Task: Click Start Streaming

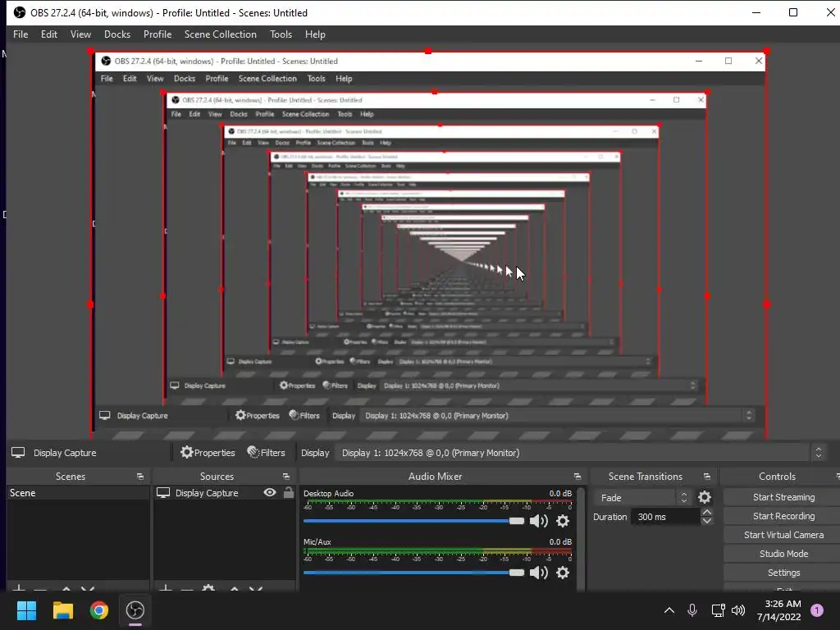Action: click(783, 497)
